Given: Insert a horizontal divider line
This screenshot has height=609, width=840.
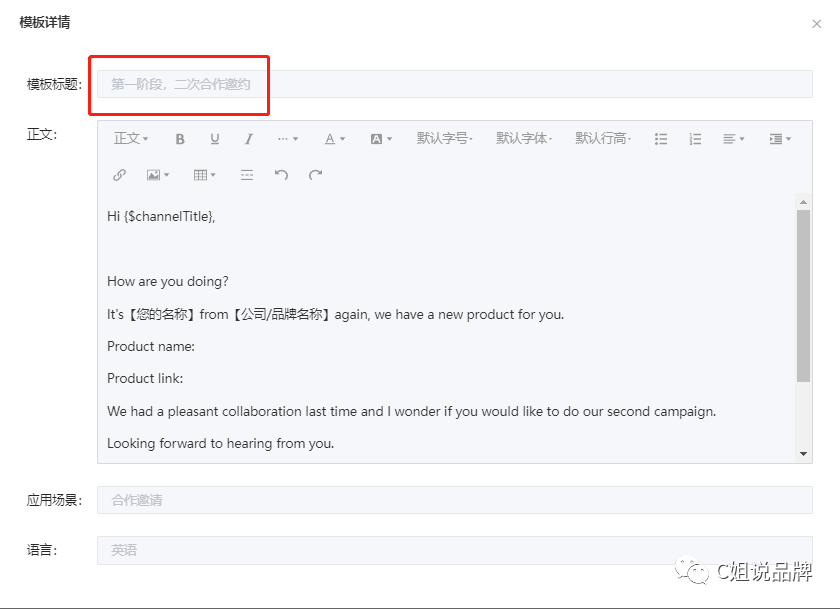Looking at the screenshot, I should tap(247, 175).
